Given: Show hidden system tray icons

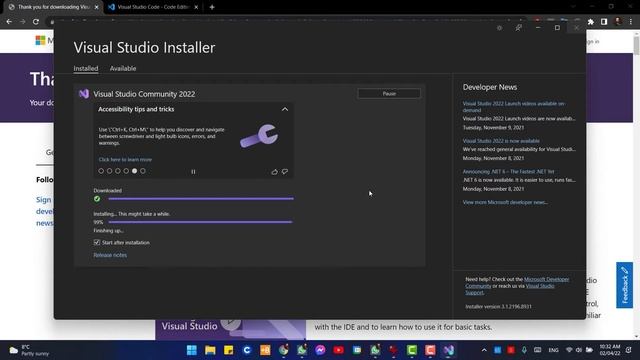Looking at the screenshot, I should (484, 350).
